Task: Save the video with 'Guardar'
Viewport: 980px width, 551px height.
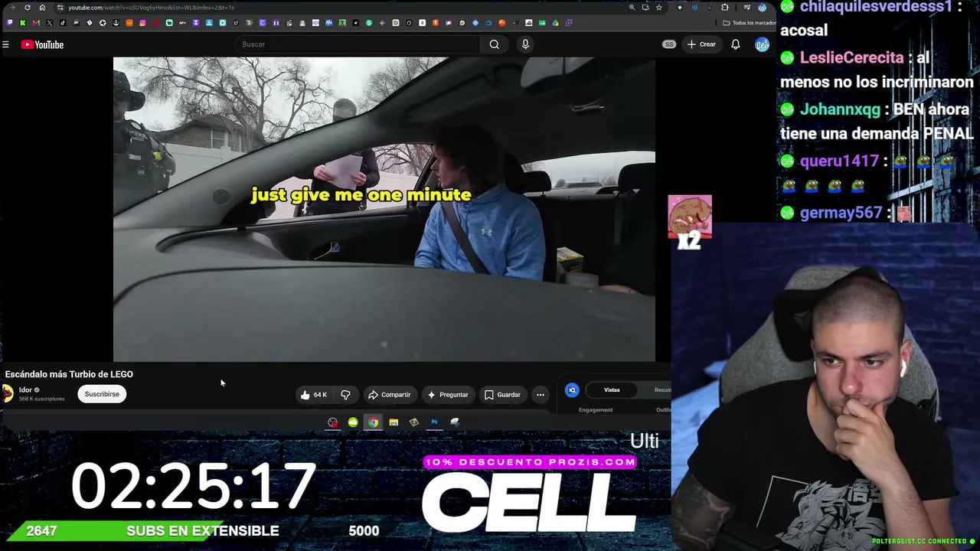Action: click(502, 395)
